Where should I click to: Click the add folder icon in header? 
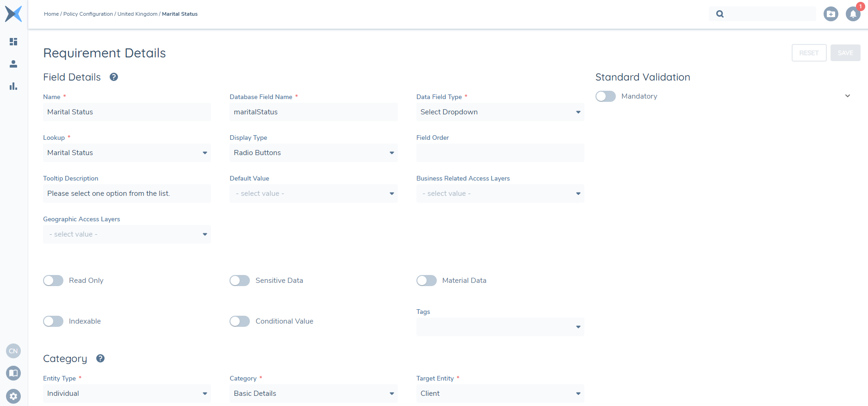(831, 14)
